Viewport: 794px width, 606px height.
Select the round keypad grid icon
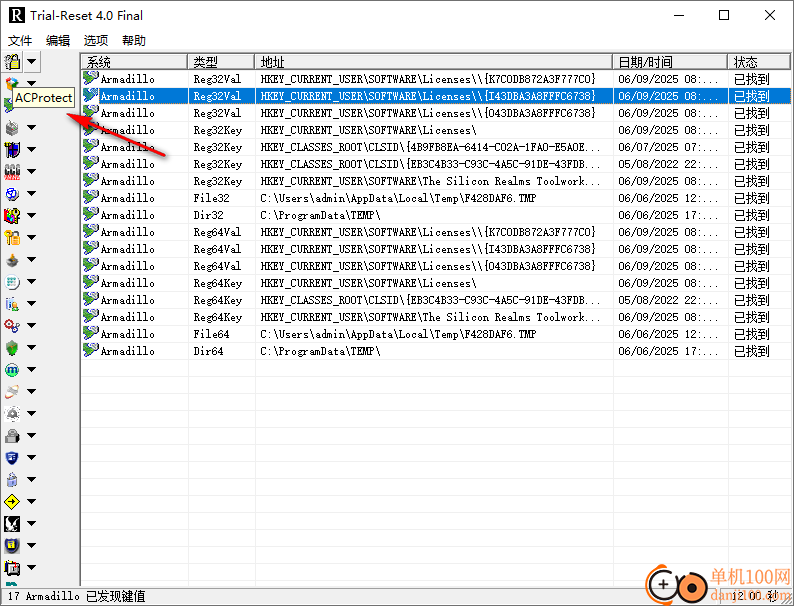click(x=12, y=281)
